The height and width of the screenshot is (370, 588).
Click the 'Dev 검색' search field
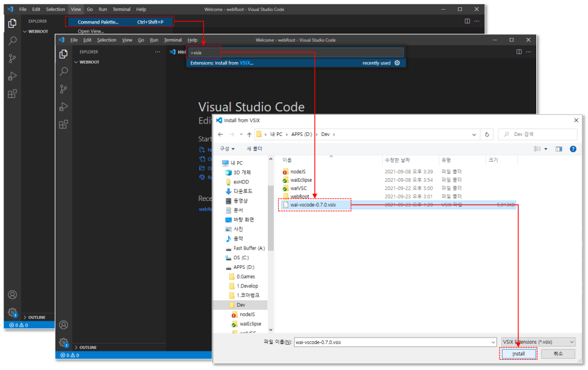point(536,134)
